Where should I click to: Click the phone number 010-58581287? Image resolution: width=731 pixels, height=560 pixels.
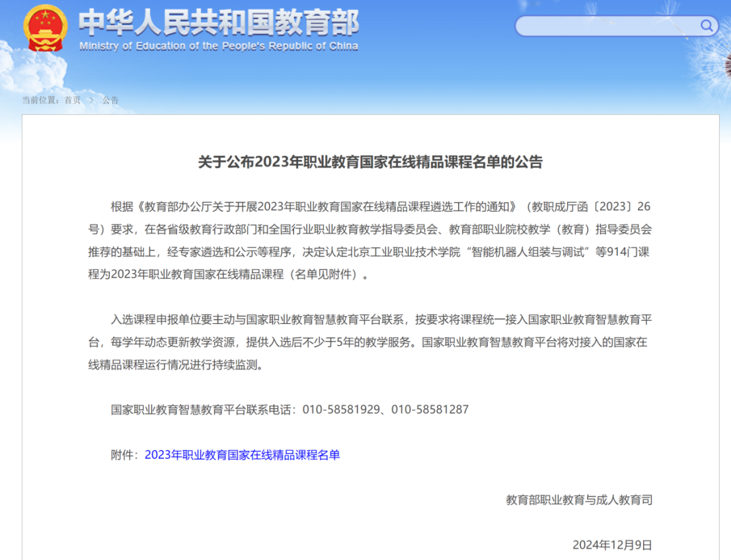point(430,409)
